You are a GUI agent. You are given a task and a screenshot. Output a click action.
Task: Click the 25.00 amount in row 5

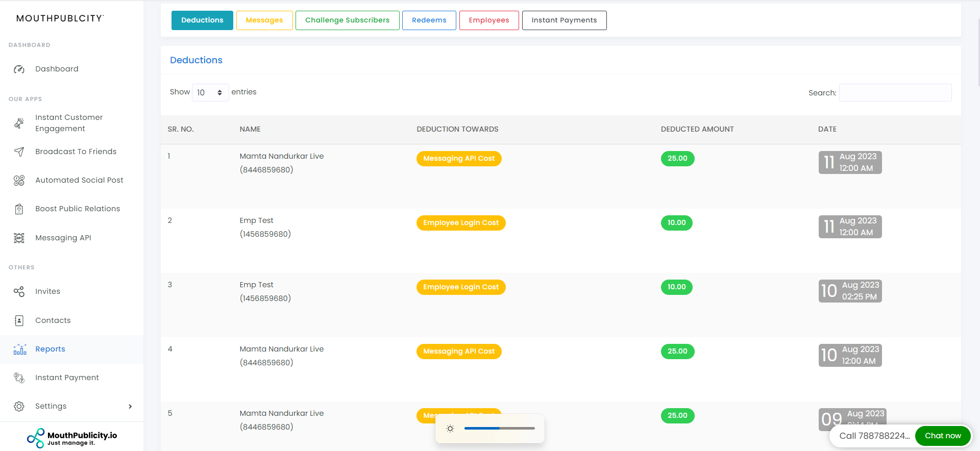[x=677, y=416]
